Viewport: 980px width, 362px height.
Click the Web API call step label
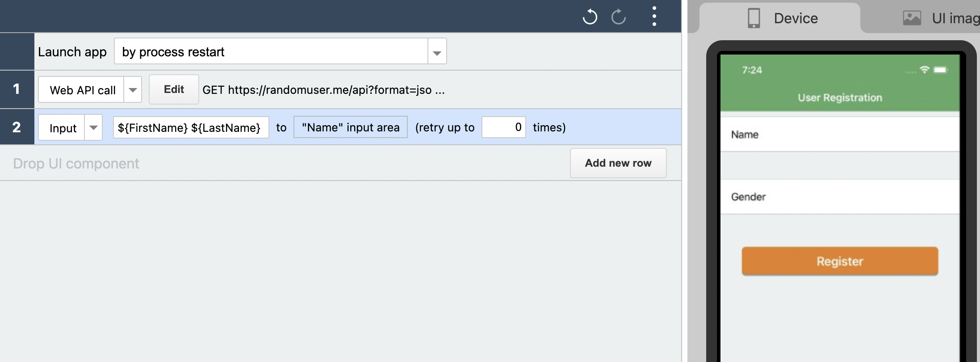pos(83,90)
